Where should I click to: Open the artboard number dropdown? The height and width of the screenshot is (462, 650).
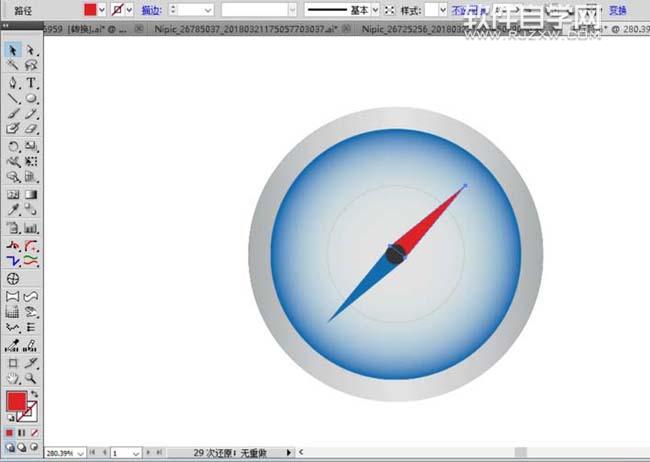[x=136, y=454]
